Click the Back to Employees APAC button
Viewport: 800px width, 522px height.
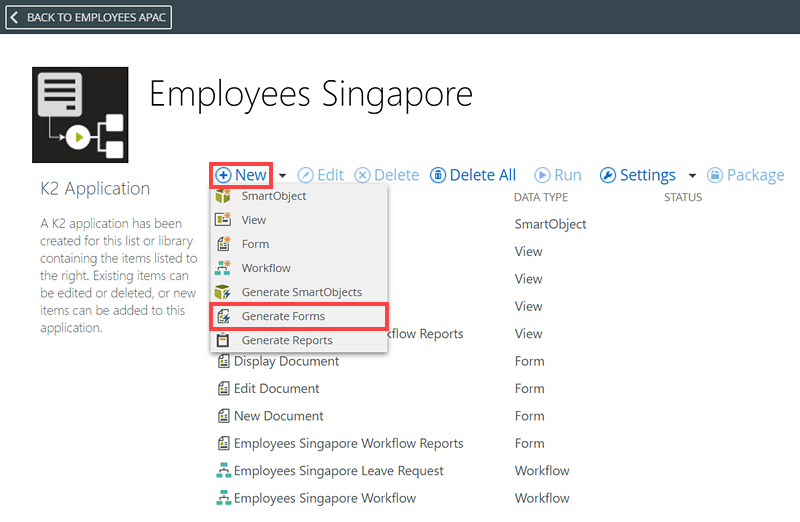click(x=88, y=17)
